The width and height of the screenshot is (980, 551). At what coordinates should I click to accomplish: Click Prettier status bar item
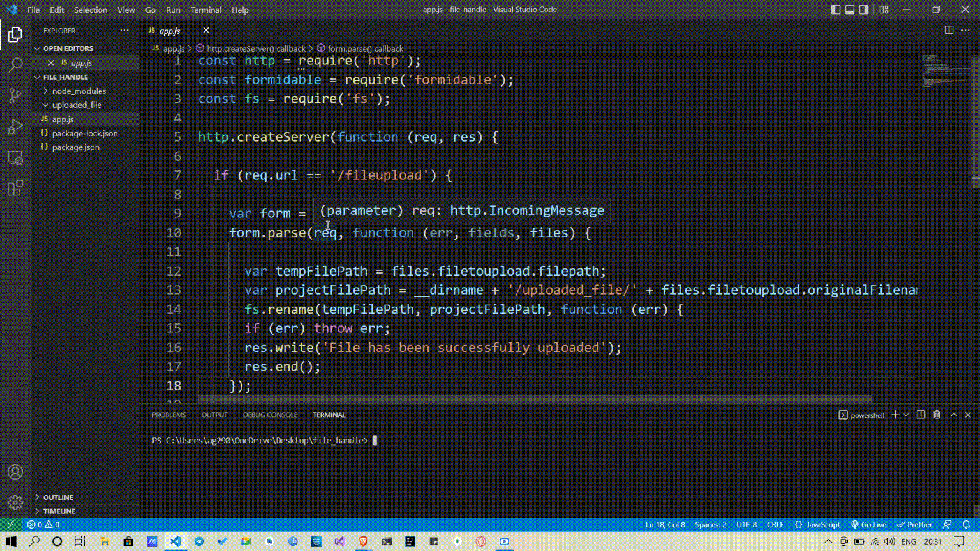click(914, 524)
